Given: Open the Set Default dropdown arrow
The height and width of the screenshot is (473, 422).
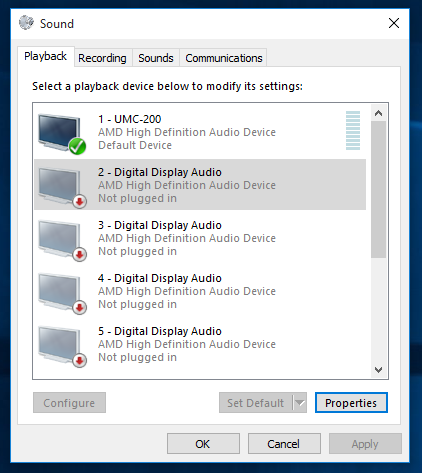Looking at the screenshot, I should click(x=300, y=403).
